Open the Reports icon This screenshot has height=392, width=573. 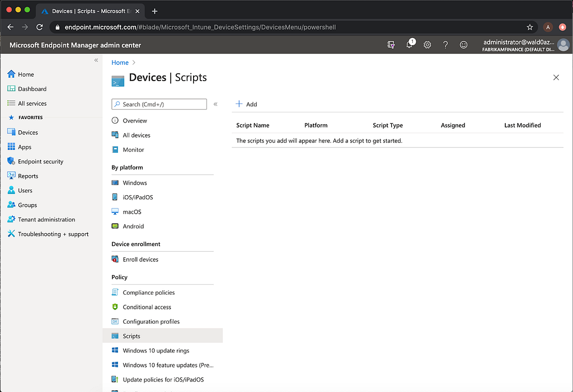pyautogui.click(x=11, y=176)
